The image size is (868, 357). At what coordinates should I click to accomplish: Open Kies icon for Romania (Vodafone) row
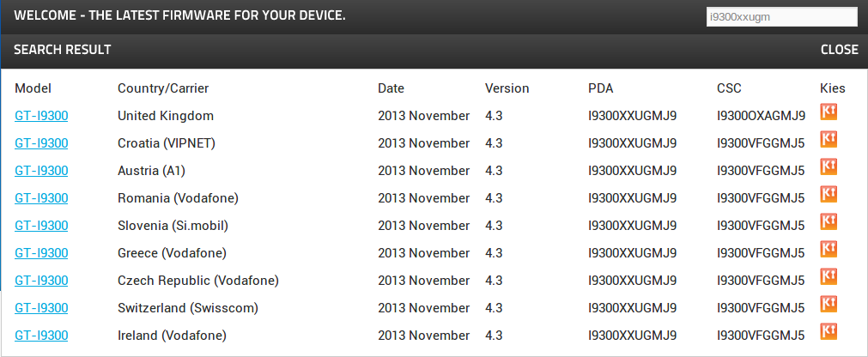point(829,194)
